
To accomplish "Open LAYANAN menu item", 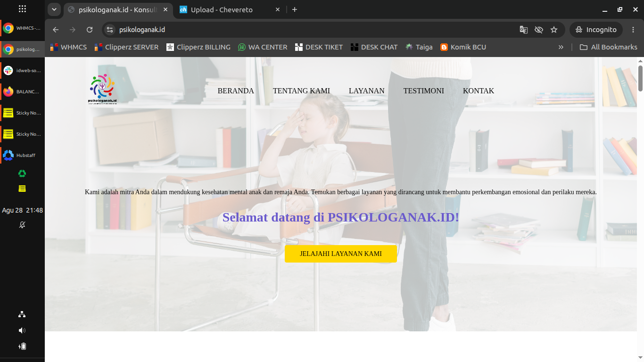I will 367,91.
